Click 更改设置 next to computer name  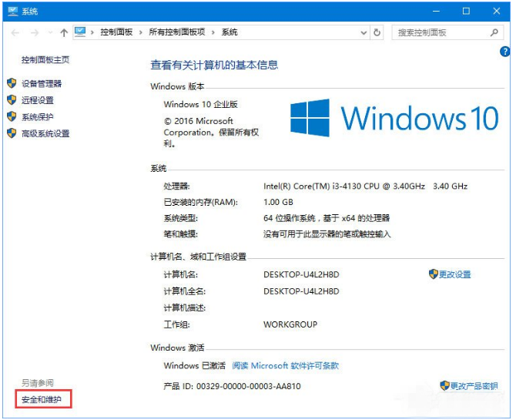[x=454, y=274]
